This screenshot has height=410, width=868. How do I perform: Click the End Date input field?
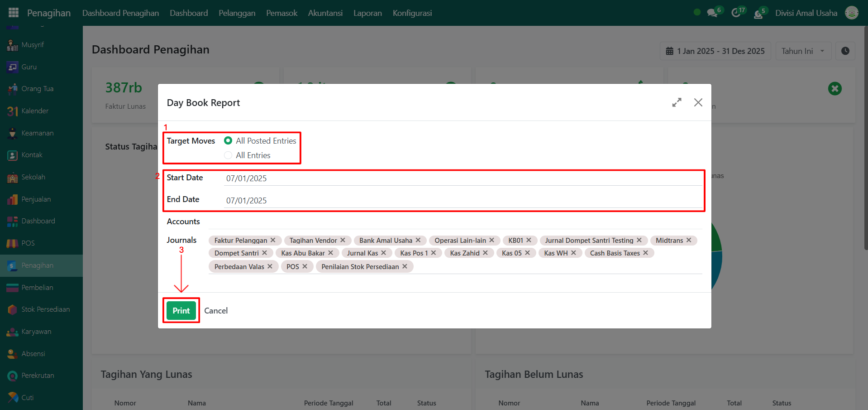point(462,201)
